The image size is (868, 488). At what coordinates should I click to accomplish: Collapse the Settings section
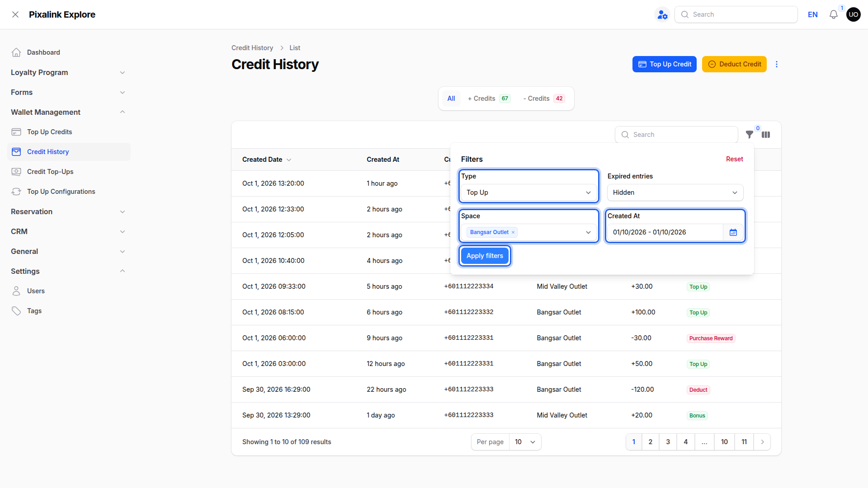coord(69,271)
